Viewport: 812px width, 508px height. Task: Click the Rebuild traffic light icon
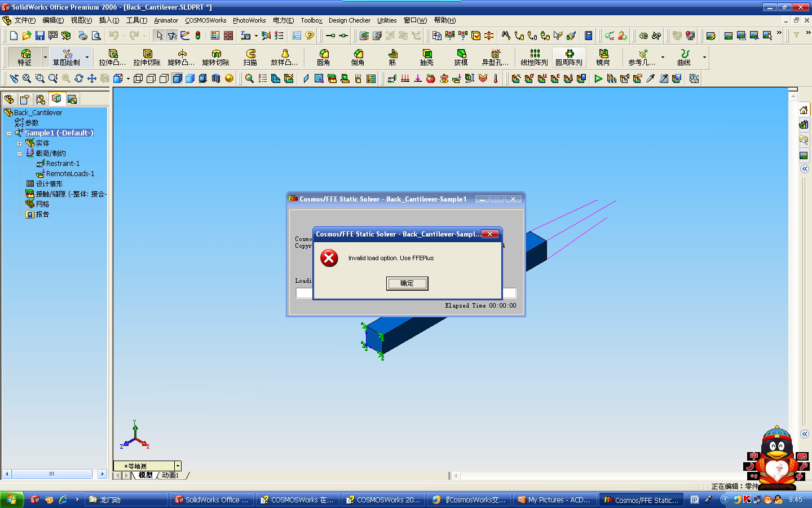198,36
